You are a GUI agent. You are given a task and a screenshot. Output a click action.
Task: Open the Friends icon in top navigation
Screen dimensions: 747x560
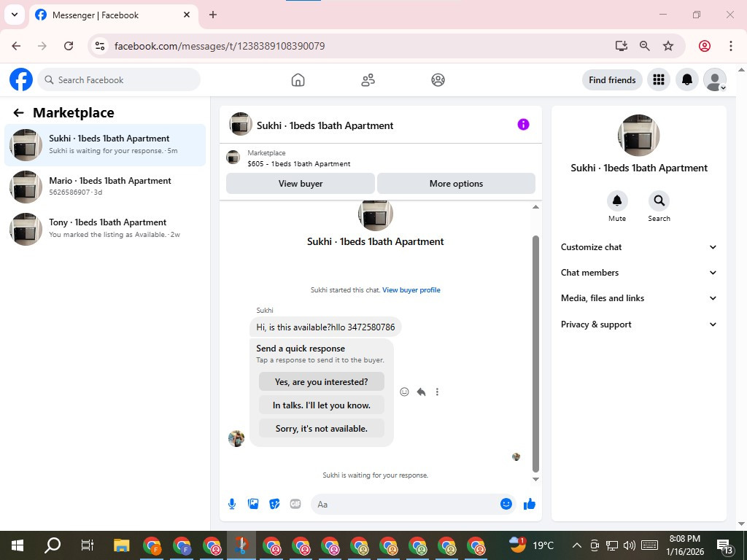[368, 80]
